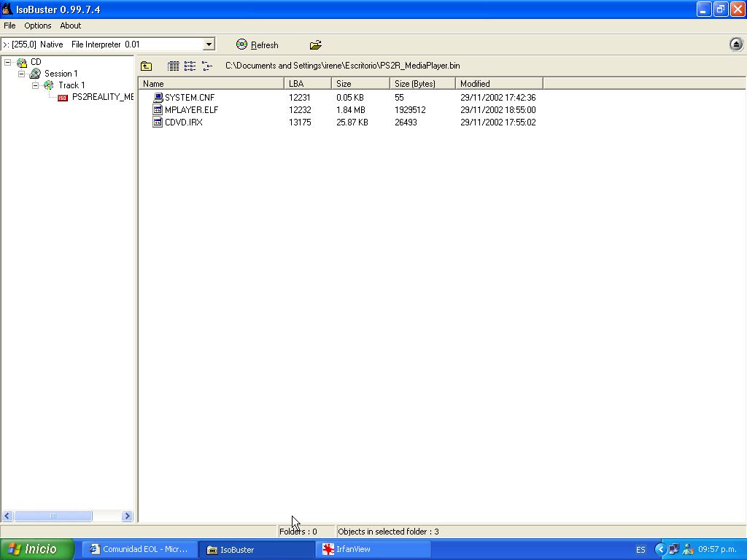Open the drive selection dropdown arrow

(x=209, y=44)
